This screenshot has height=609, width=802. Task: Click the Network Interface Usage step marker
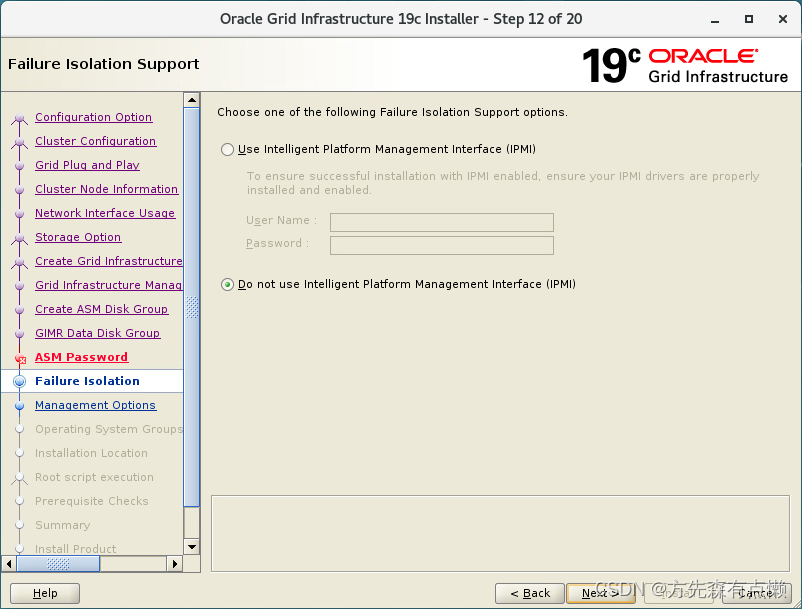[19, 214]
